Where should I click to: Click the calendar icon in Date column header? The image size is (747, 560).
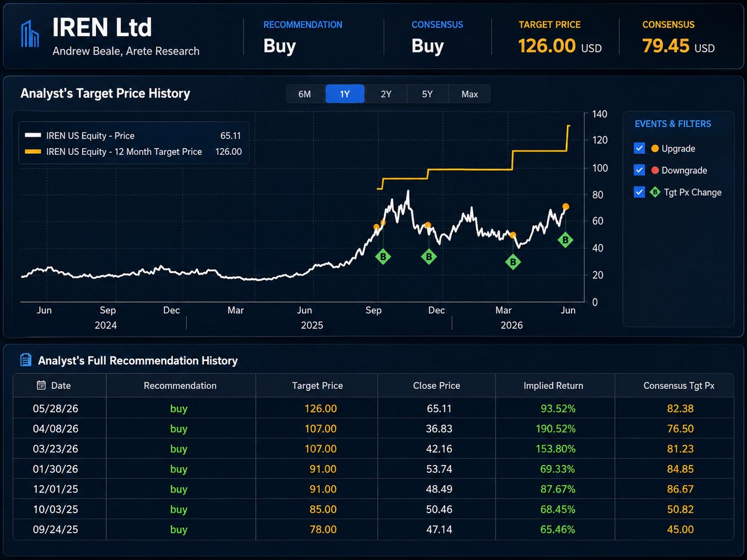point(41,385)
